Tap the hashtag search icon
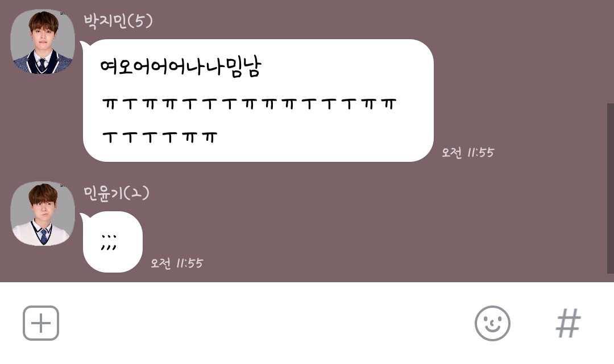Screen dimensions: 614x364 click(x=569, y=323)
